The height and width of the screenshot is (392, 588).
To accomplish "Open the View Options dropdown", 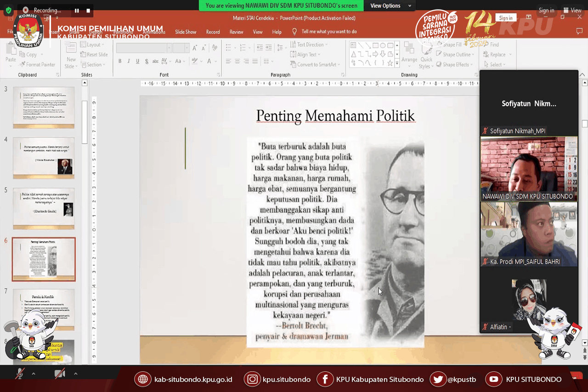I will [x=390, y=6].
